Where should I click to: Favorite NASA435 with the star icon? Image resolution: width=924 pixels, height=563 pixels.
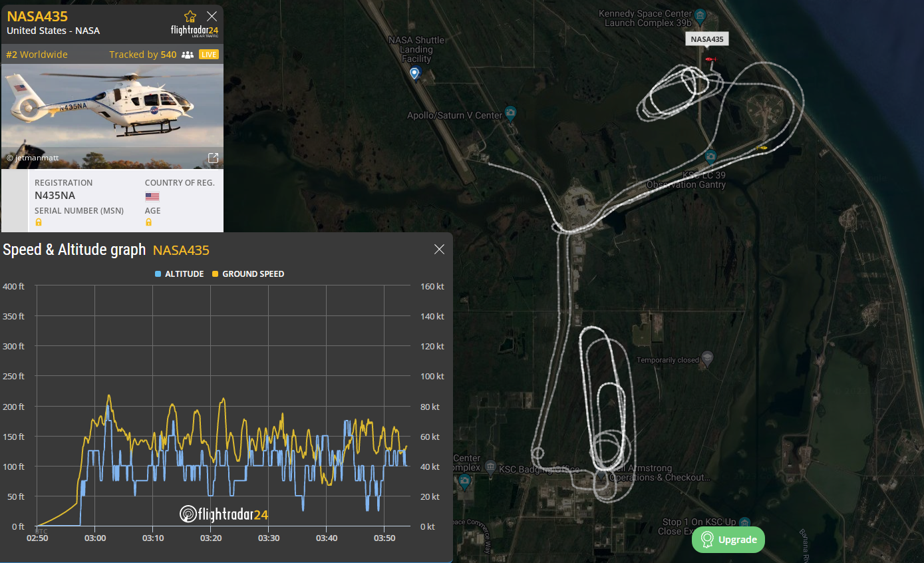click(190, 17)
